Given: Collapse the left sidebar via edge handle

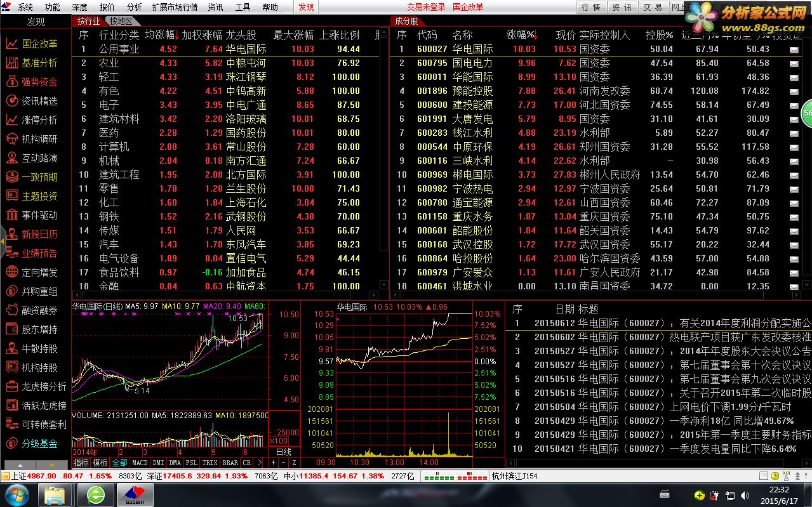Looking at the screenshot, I should point(3,242).
